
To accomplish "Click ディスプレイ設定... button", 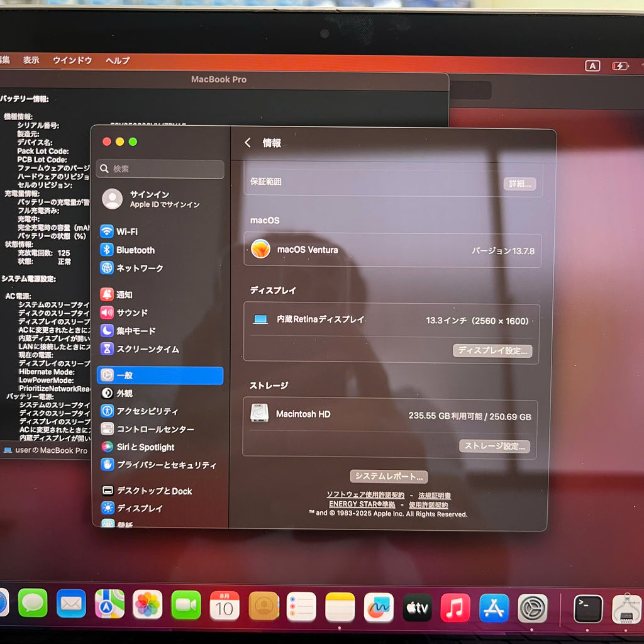I will (x=492, y=350).
